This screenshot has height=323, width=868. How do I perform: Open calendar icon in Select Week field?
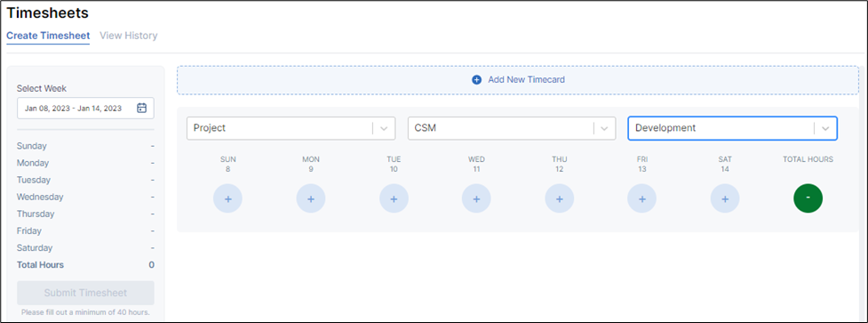click(142, 108)
